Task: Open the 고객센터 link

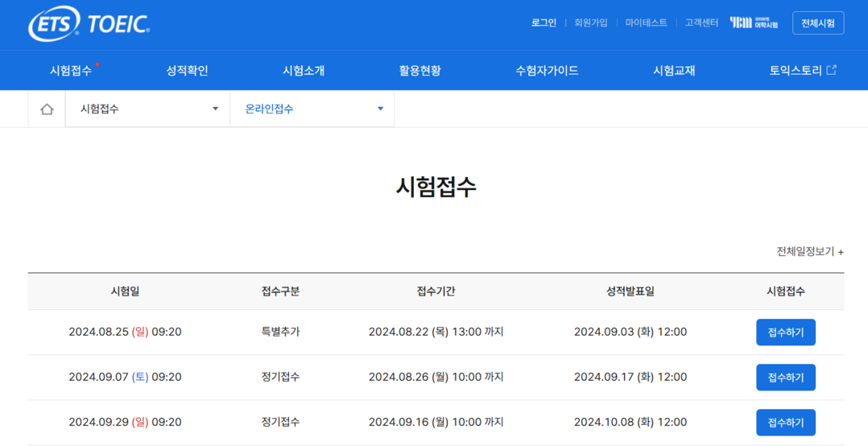Action: point(701,23)
